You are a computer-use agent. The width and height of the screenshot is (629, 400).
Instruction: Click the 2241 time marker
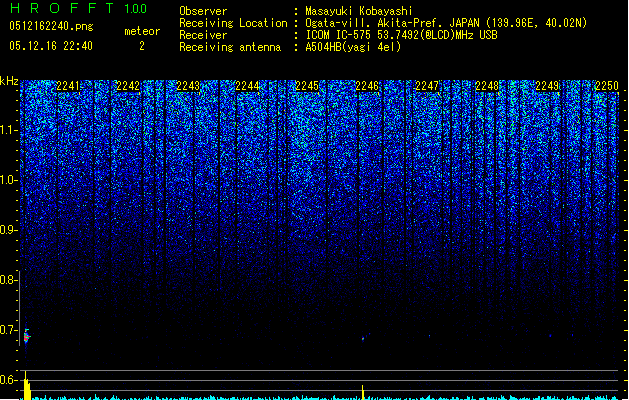[x=68, y=86]
